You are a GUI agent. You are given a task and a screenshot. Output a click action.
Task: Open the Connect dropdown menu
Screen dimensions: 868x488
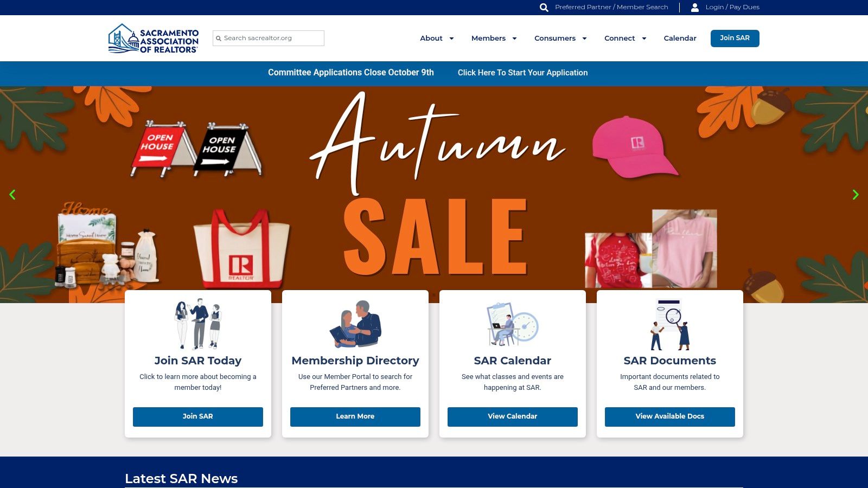pyautogui.click(x=625, y=38)
